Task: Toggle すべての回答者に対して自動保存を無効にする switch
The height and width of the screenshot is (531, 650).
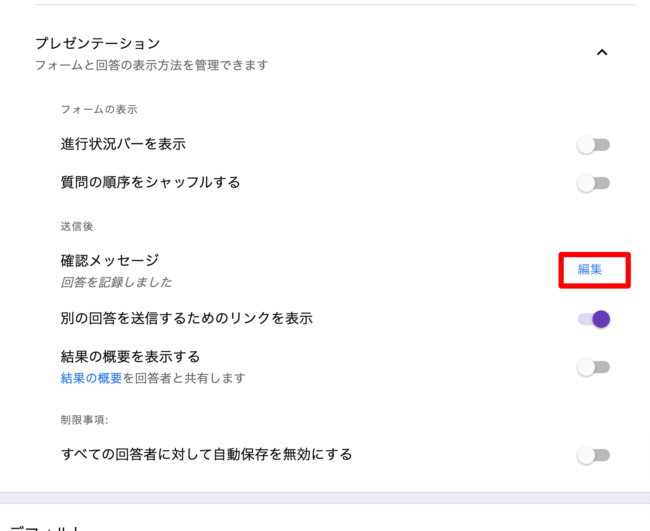Action: [x=594, y=455]
